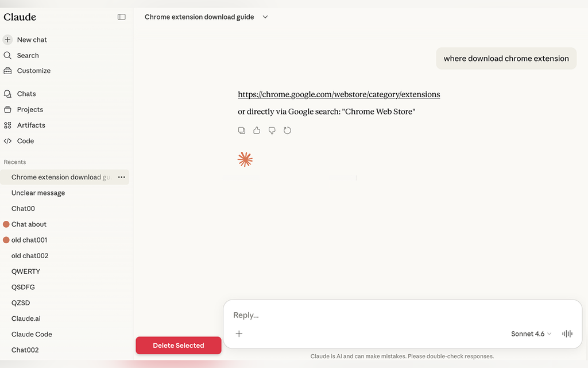
Task: Open the QZSD conversation
Action: pyautogui.click(x=21, y=303)
